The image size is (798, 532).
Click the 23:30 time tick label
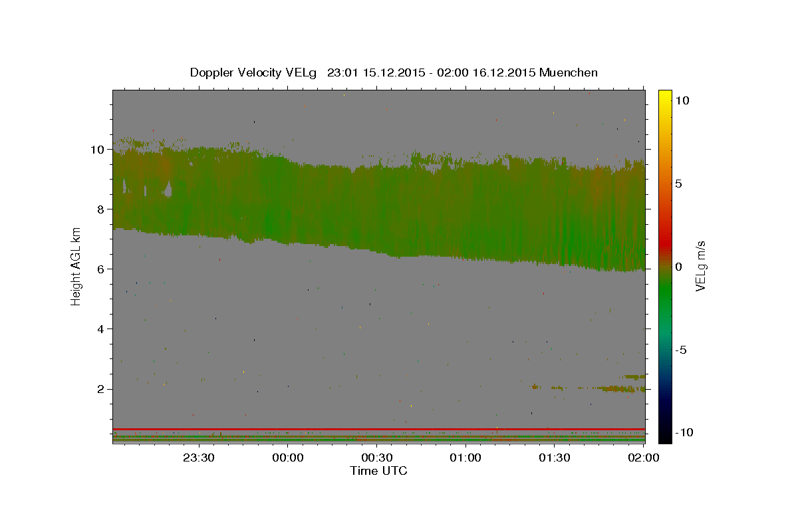[x=199, y=458]
